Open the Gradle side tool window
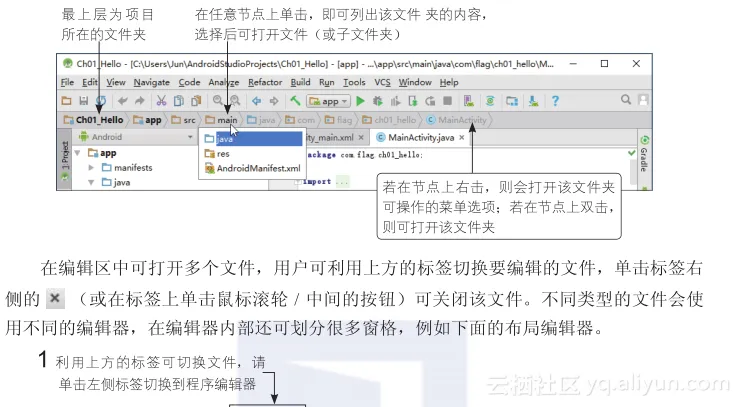The width and height of the screenshot is (741, 407). (644, 154)
